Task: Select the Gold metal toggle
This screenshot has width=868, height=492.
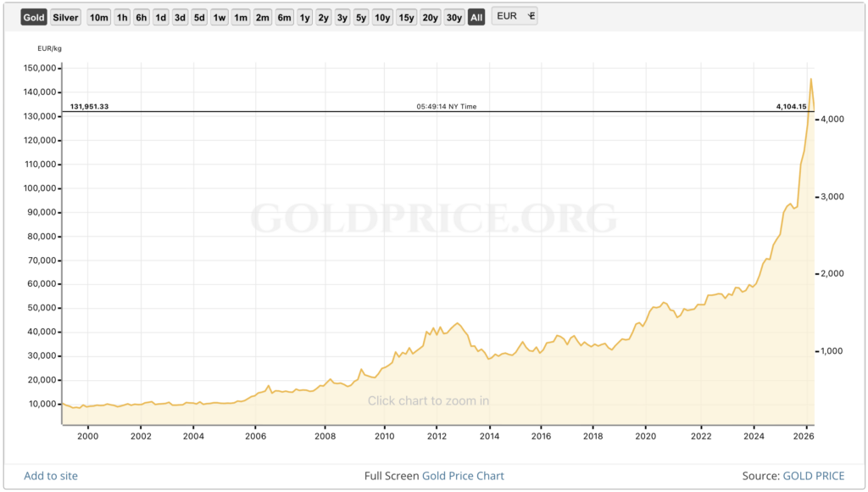Action: click(34, 17)
